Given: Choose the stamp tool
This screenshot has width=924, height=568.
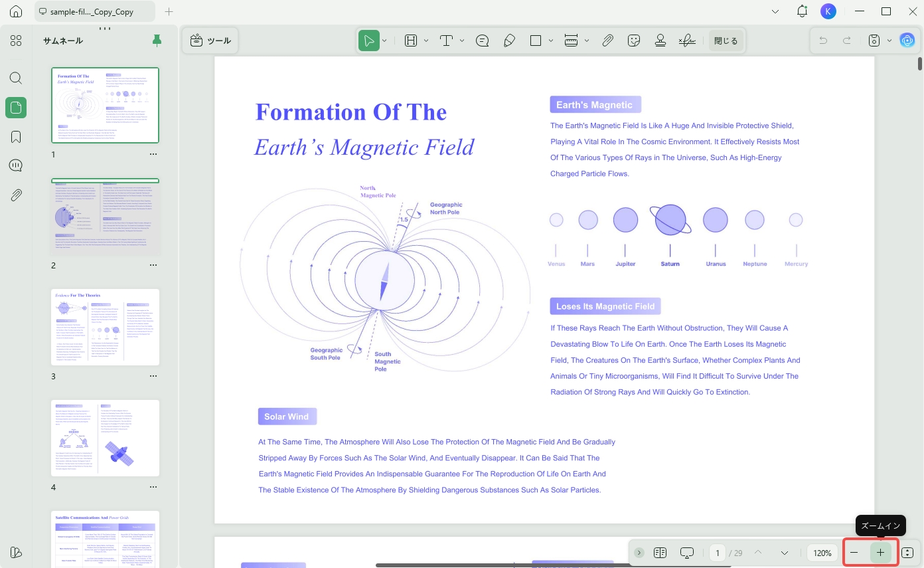Looking at the screenshot, I should (660, 41).
